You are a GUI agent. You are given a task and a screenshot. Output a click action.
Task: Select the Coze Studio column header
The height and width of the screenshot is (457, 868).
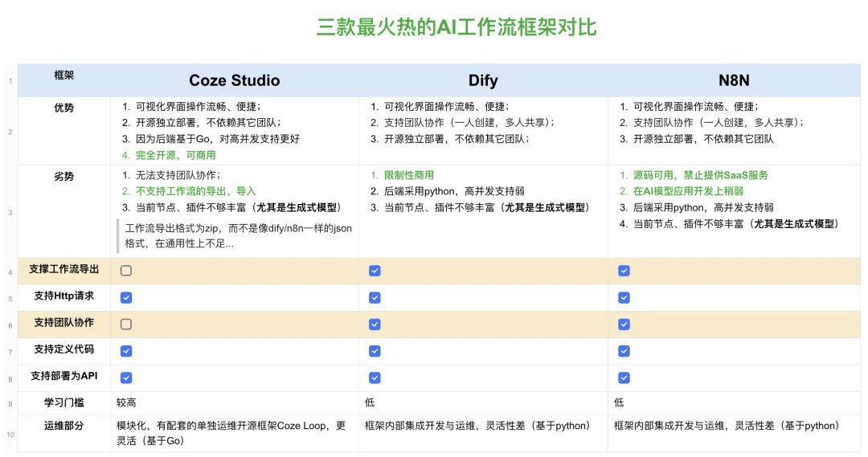pyautogui.click(x=234, y=81)
